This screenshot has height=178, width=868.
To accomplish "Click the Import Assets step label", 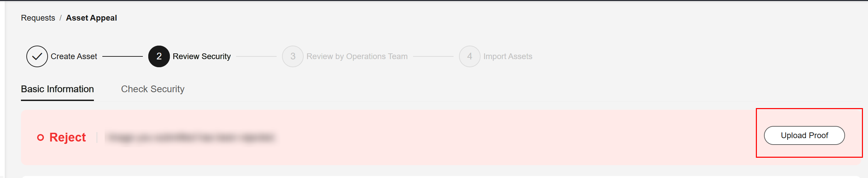I will coord(508,56).
